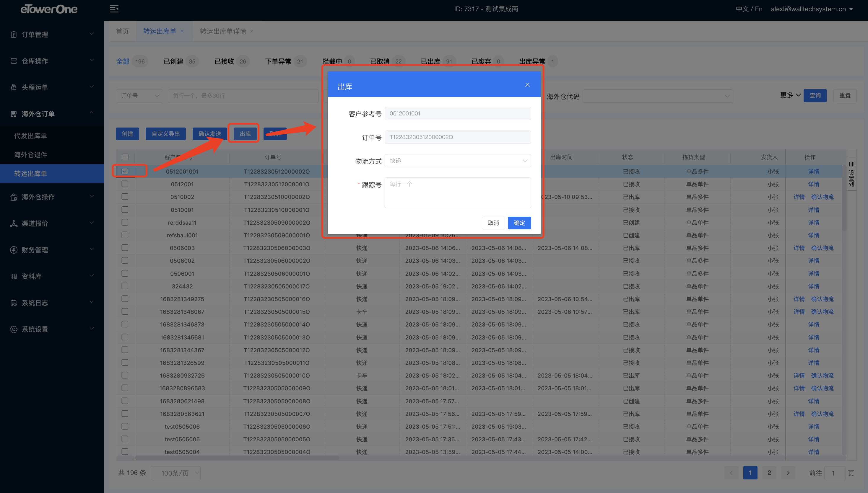This screenshot has height=493, width=868.
Task: Switch language via 中文 / En
Action: coord(749,9)
